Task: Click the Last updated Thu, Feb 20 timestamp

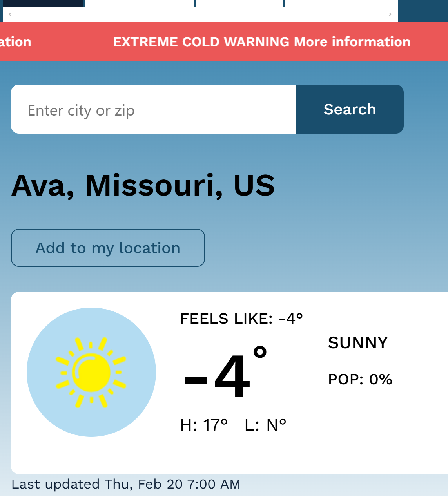Action: pos(126,484)
